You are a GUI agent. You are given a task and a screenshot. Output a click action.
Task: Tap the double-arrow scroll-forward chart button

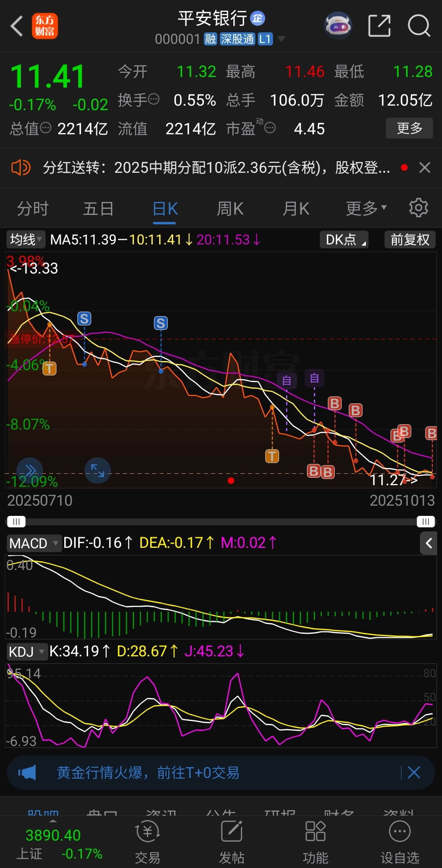29,470
